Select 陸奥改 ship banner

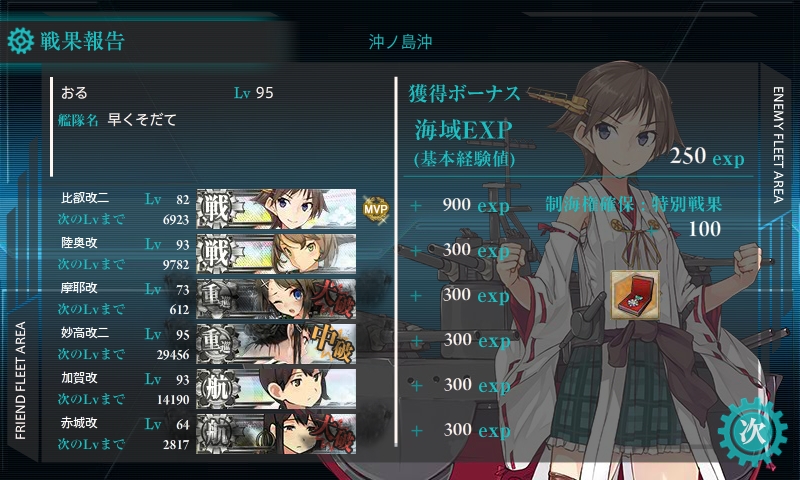pyautogui.click(x=276, y=254)
